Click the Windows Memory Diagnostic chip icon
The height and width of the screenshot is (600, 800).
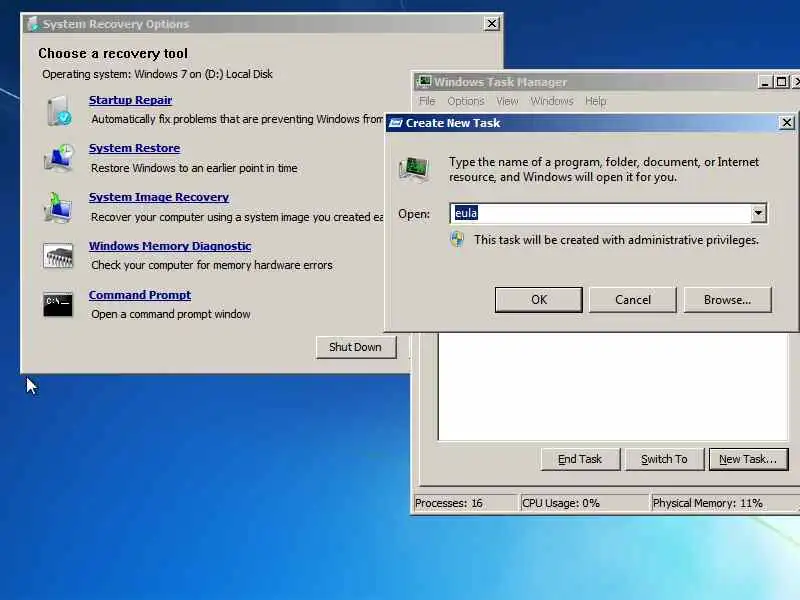(58, 256)
